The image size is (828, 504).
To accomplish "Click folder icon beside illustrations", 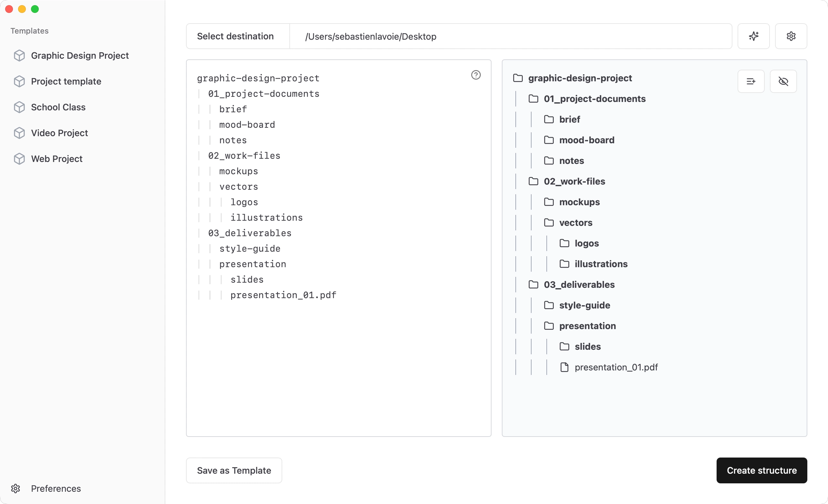I will (x=564, y=264).
